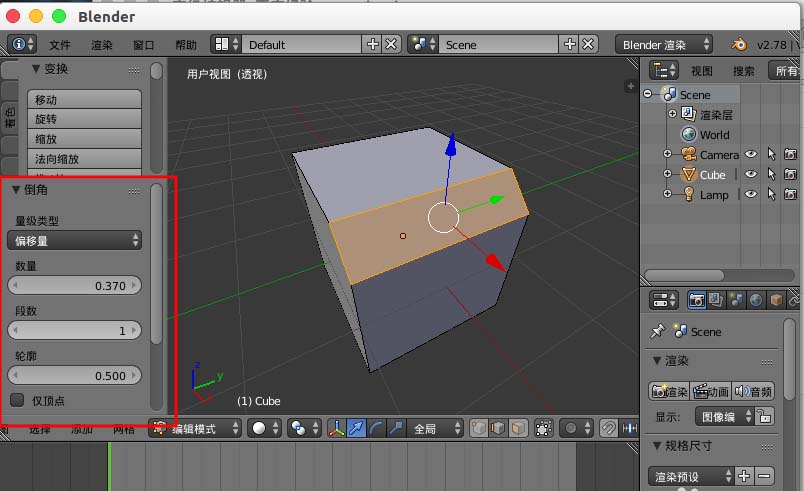Open the 文件 menu
This screenshot has width=804, height=491.
(x=59, y=45)
